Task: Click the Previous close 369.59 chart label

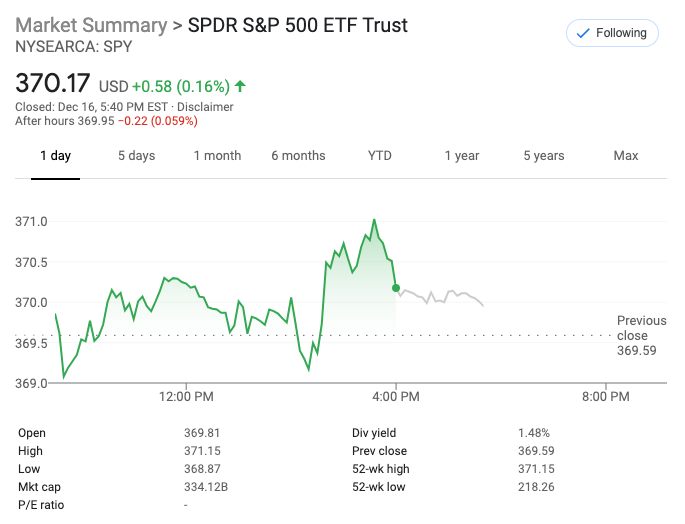Action: point(641,336)
